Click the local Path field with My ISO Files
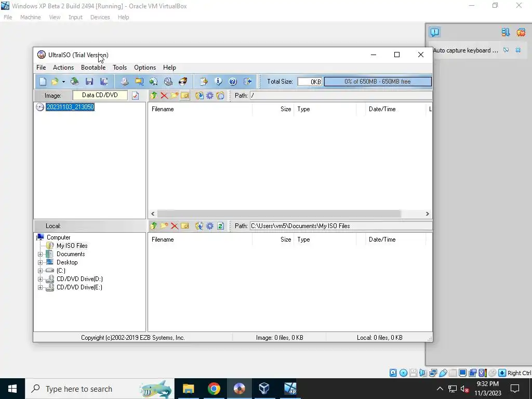Viewport: 532px width, 399px height. [341, 225]
